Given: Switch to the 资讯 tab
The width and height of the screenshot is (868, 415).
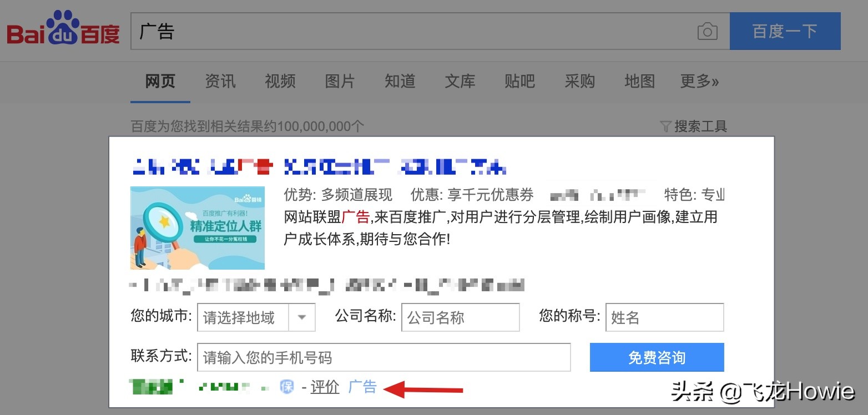Looking at the screenshot, I should point(220,82).
